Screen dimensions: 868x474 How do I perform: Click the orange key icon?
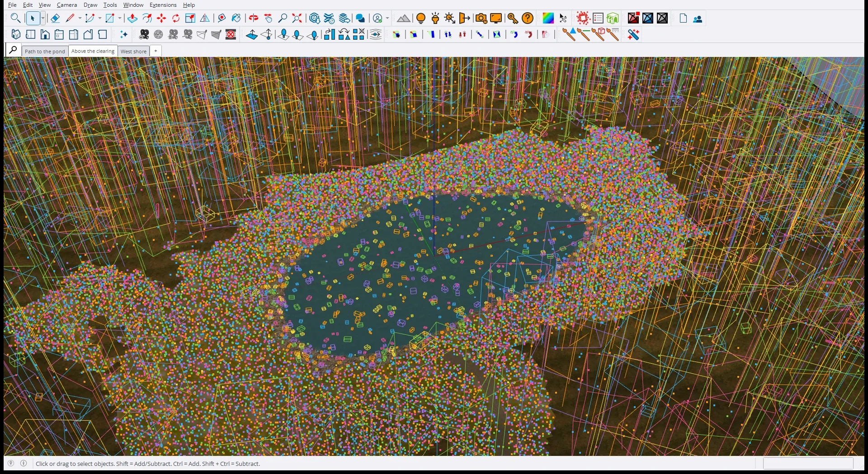pyautogui.click(x=512, y=19)
